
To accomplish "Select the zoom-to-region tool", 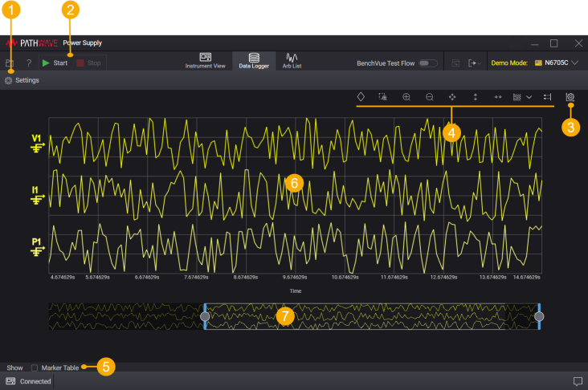I will tap(382, 97).
